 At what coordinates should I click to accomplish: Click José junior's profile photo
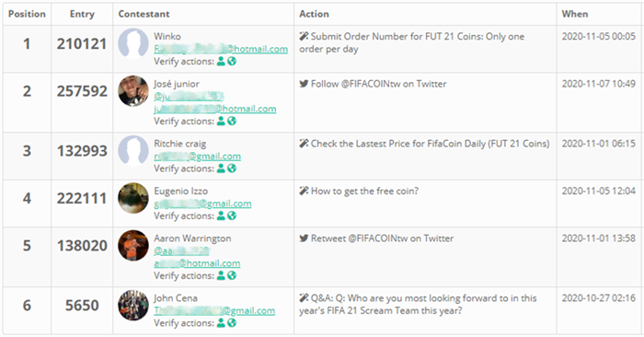click(x=133, y=91)
